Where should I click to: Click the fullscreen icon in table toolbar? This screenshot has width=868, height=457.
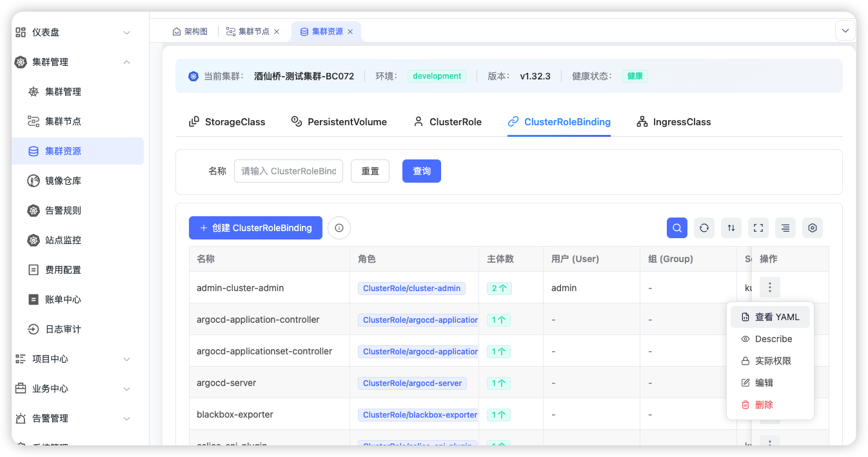(x=758, y=228)
